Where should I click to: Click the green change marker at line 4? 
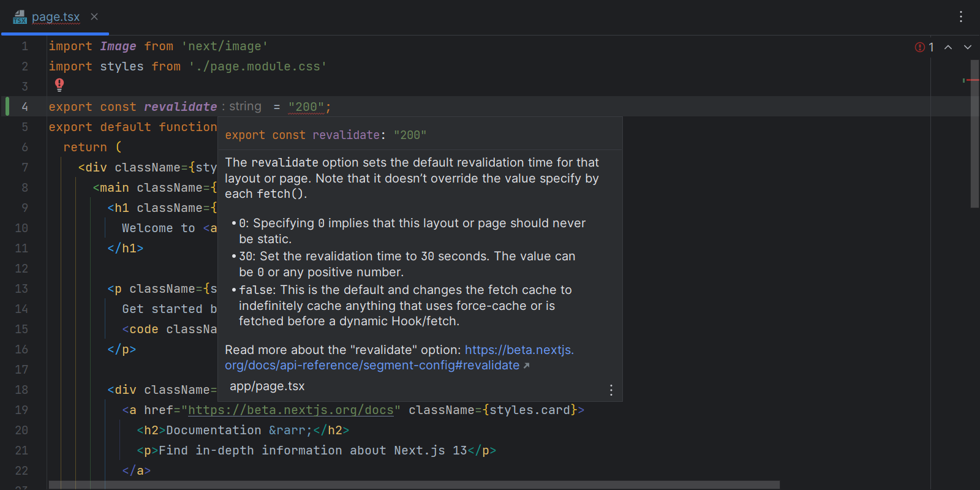7,107
